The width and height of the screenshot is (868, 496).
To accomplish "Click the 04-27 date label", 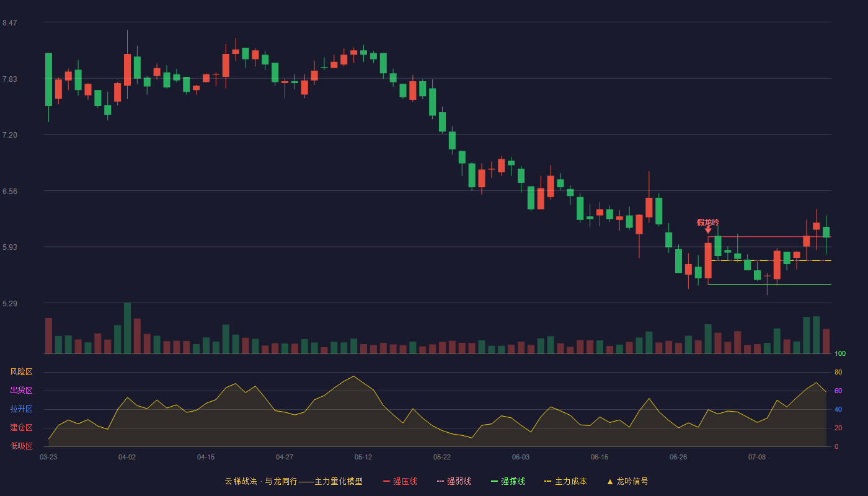I will click(x=285, y=457).
